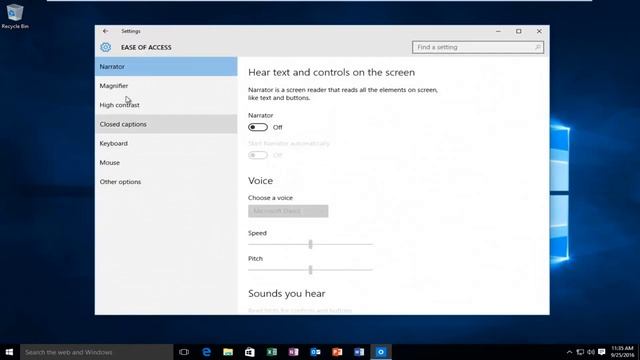Open File Explorer from the taskbar
This screenshot has width=640, height=360.
tap(228, 352)
